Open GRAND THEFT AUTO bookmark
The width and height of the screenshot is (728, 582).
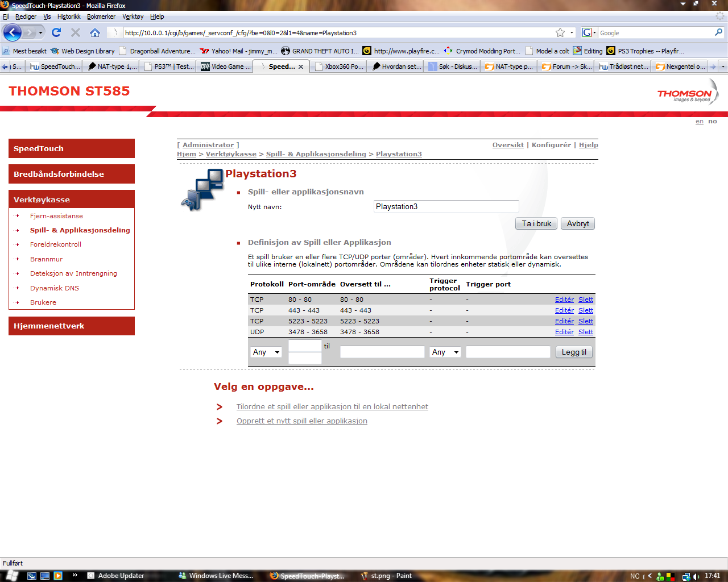tap(320, 51)
